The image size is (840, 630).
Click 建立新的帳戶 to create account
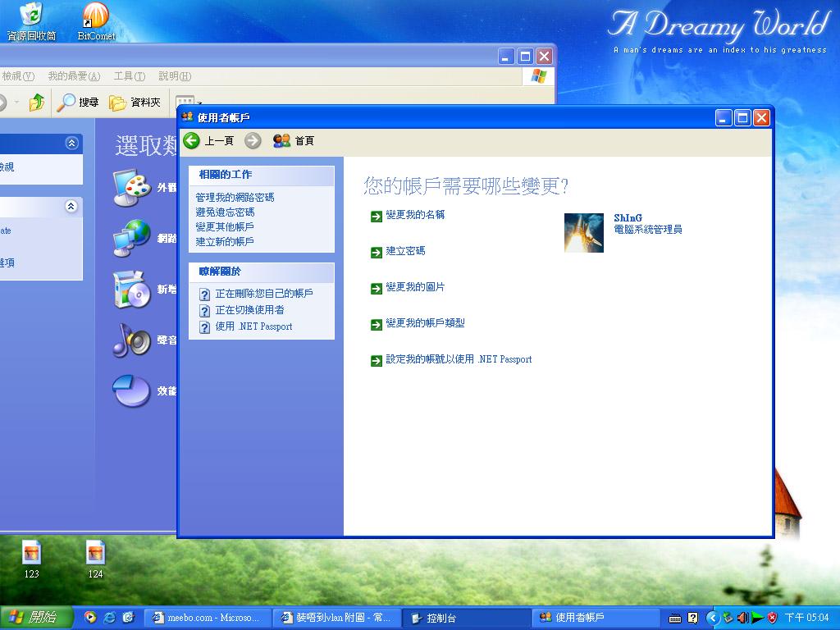coord(225,242)
